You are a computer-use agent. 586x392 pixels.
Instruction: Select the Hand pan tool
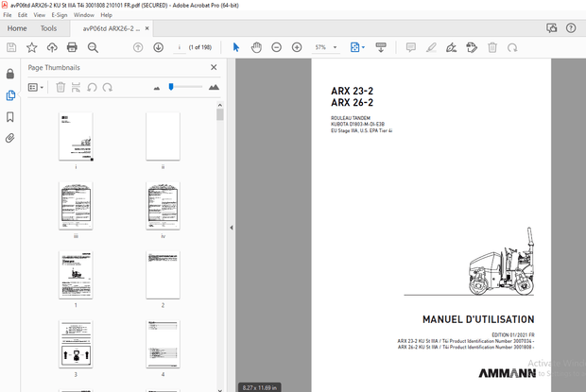point(256,47)
